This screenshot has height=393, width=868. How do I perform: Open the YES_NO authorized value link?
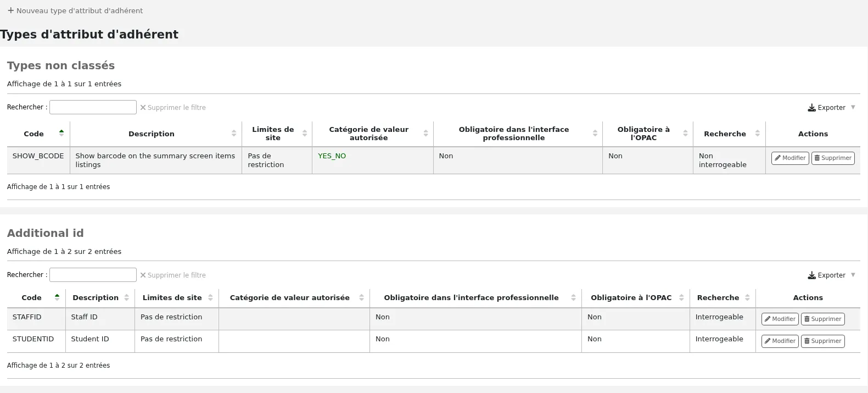(x=332, y=156)
